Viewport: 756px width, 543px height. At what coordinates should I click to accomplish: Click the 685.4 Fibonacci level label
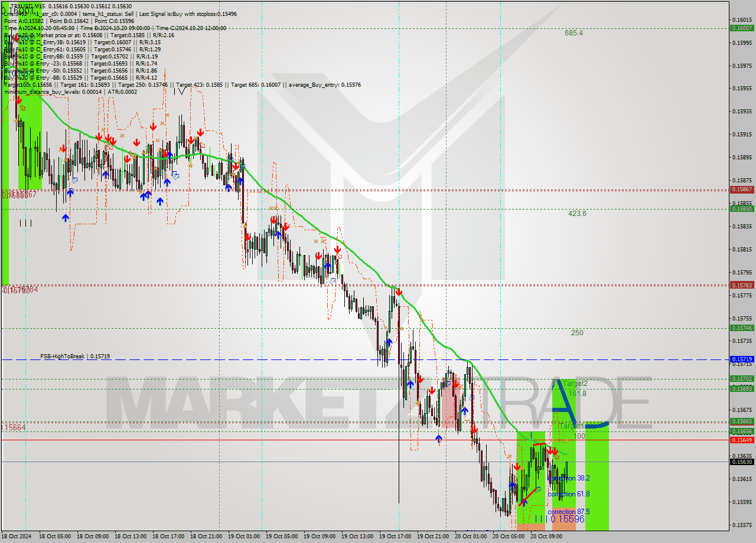[x=573, y=33]
